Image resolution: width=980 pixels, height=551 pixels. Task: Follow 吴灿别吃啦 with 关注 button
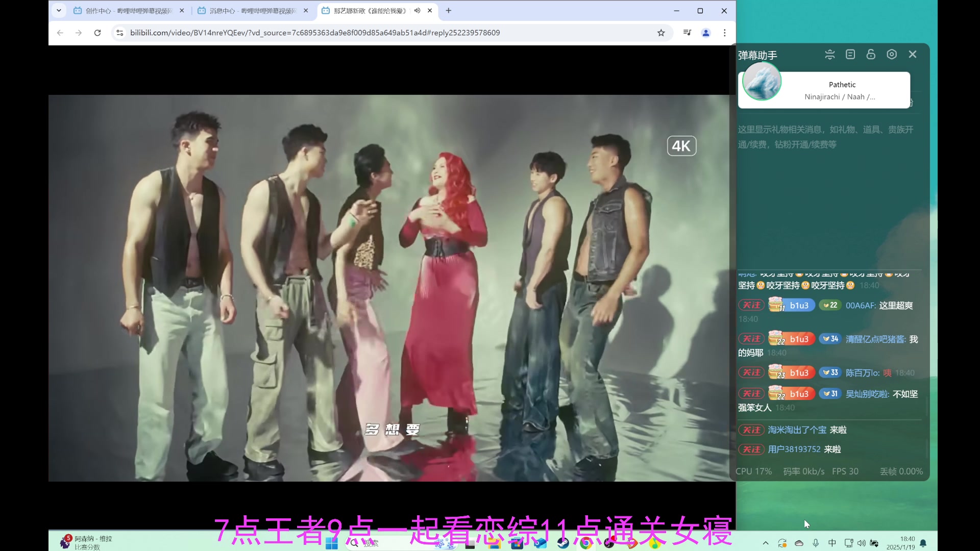pos(751,394)
